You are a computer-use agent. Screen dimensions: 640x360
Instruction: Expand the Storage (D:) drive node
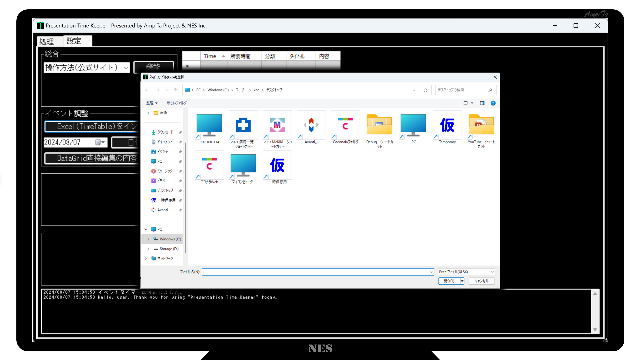click(148, 249)
